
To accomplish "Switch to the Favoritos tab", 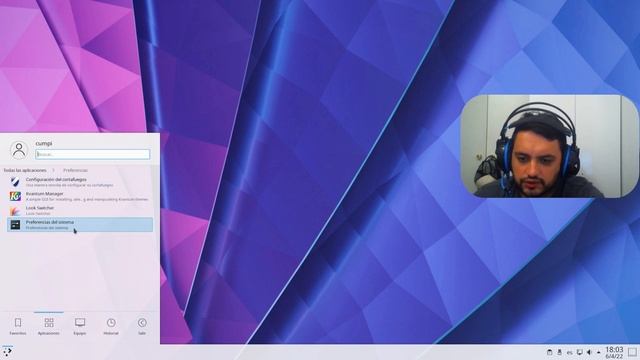I will (18, 327).
